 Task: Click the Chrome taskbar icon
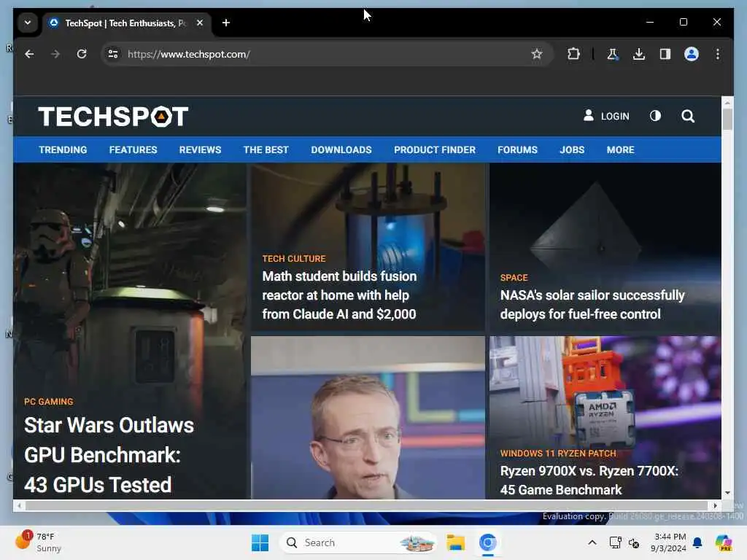click(488, 542)
